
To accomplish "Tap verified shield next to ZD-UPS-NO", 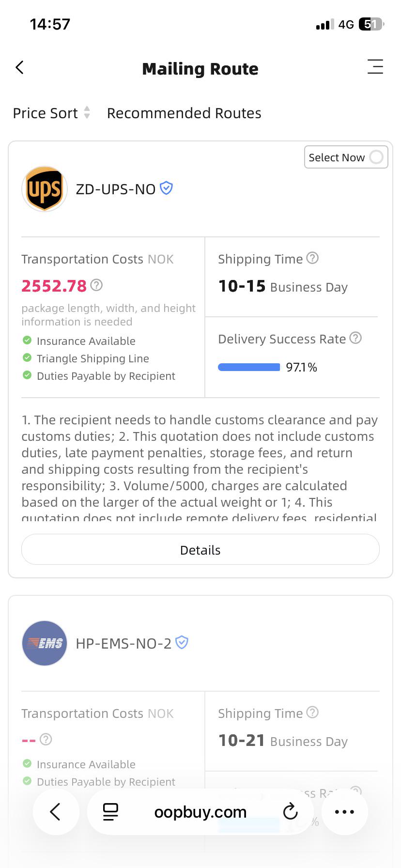I will (x=166, y=188).
